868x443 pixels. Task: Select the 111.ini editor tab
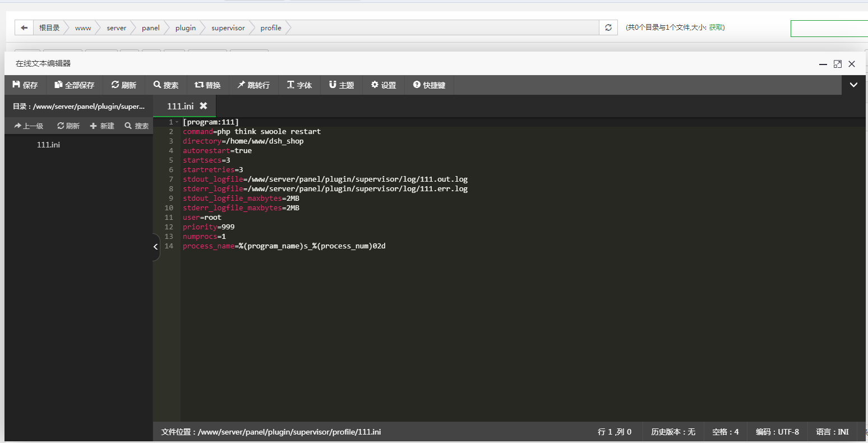pos(181,106)
